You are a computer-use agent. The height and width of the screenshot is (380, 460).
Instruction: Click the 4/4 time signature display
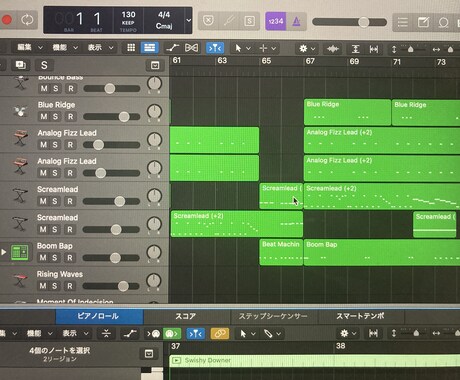[x=164, y=15]
